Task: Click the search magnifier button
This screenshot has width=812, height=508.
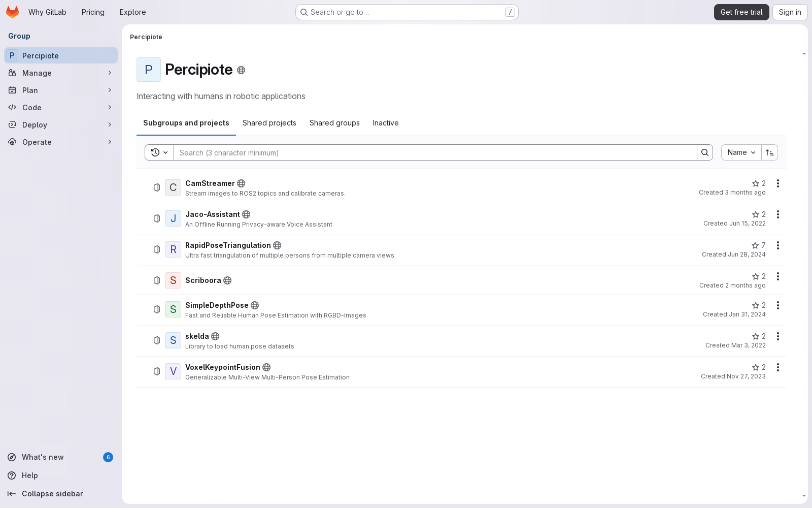Action: pos(705,152)
